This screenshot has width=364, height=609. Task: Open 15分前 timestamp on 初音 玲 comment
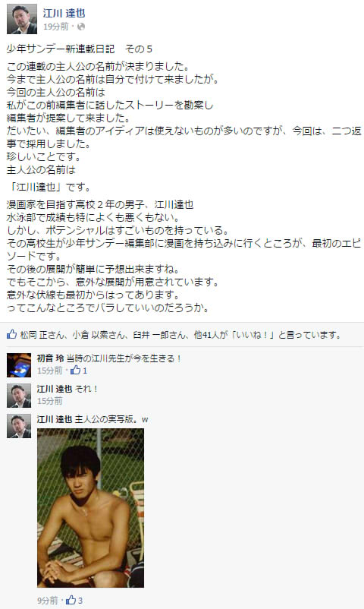coord(49,371)
